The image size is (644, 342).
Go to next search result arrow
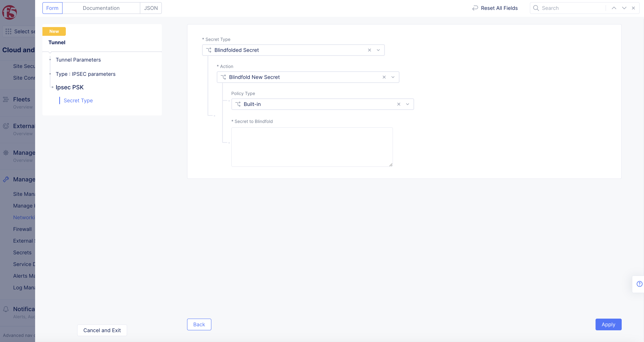click(x=624, y=8)
